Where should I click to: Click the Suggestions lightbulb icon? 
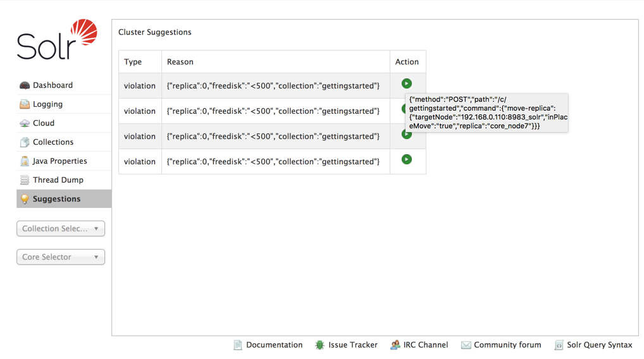tap(25, 199)
